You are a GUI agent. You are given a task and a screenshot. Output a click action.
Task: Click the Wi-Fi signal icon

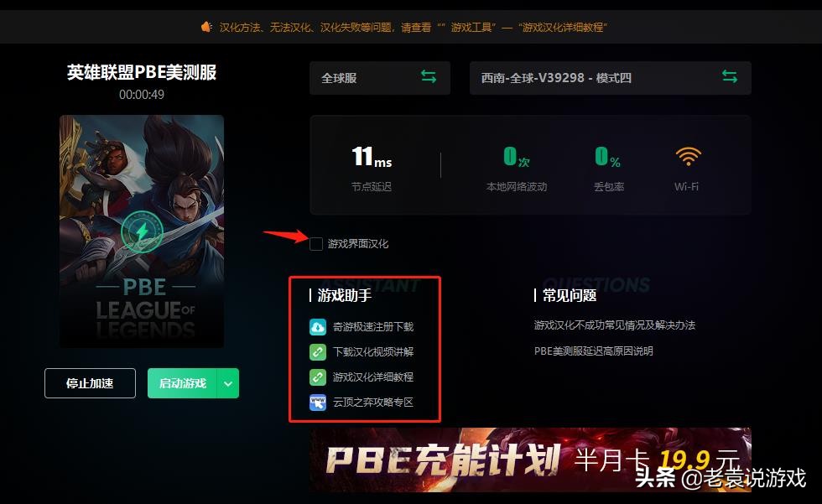pos(688,156)
